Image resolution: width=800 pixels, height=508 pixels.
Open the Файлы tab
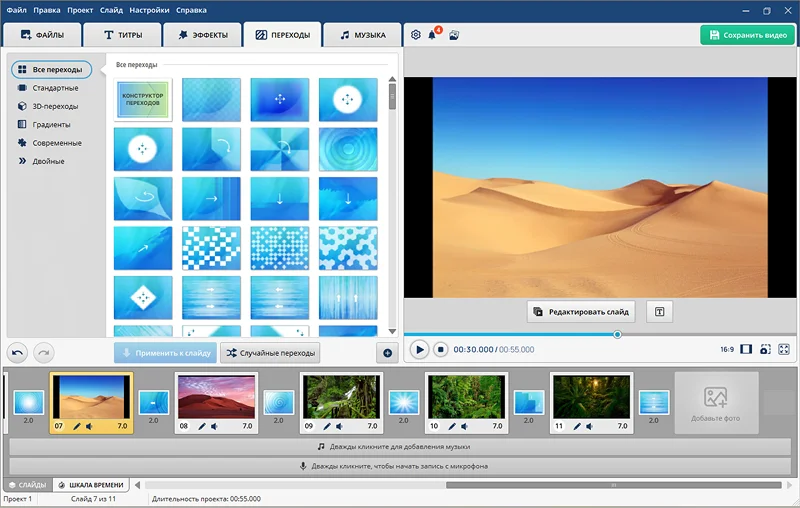42,35
